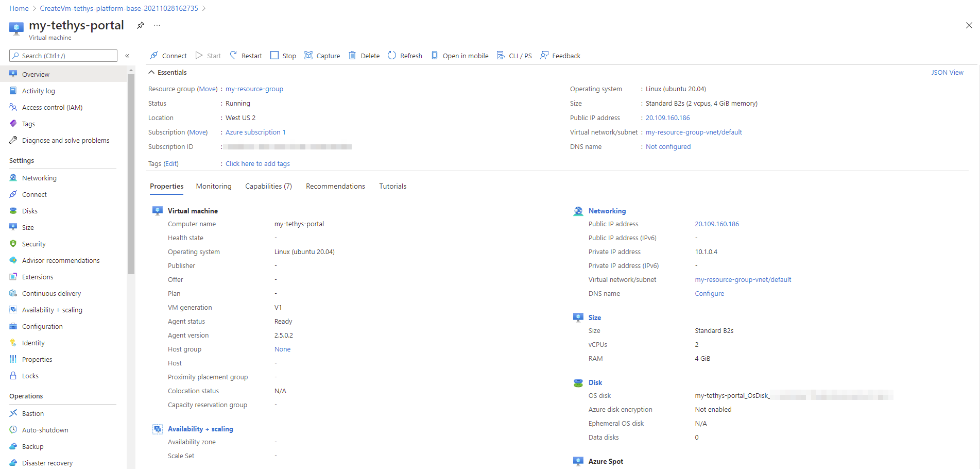Open Size in sidebar
Viewport: 980px width, 469px height.
(x=28, y=227)
